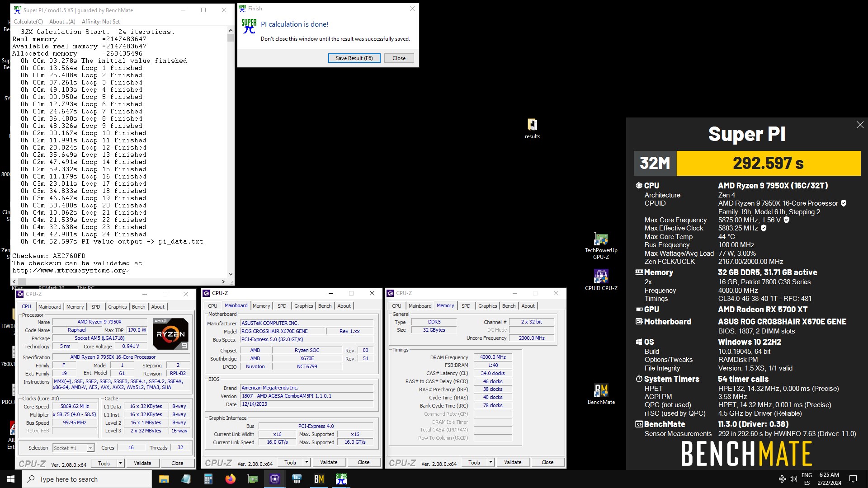Click Save Result (F6) button
Image resolution: width=868 pixels, height=488 pixels.
click(x=354, y=58)
